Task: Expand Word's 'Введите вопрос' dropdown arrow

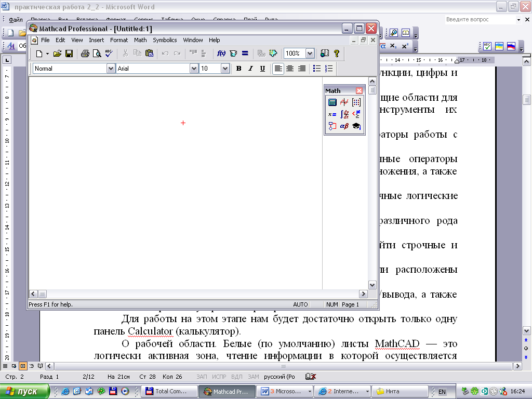Action: click(x=518, y=20)
